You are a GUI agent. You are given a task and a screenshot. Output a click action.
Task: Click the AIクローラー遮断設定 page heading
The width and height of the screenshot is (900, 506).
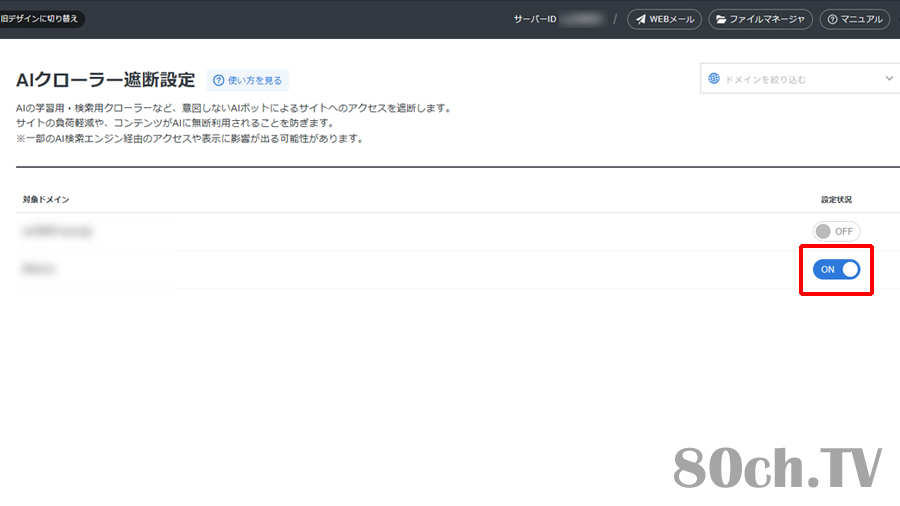[106, 80]
